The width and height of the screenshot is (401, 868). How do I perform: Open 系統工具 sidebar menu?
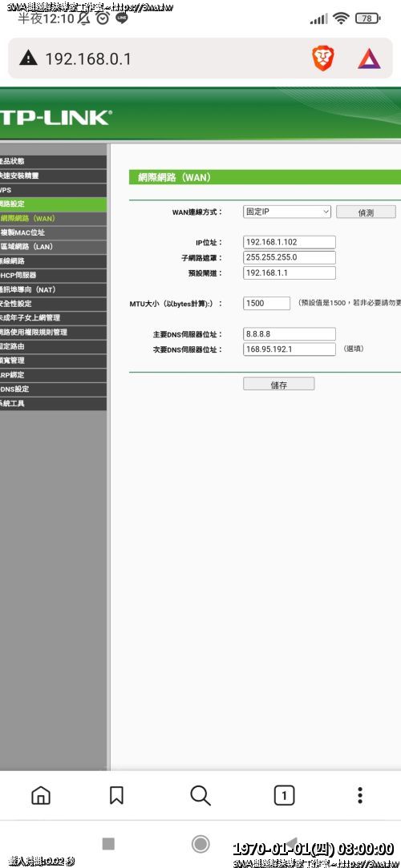click(x=53, y=403)
